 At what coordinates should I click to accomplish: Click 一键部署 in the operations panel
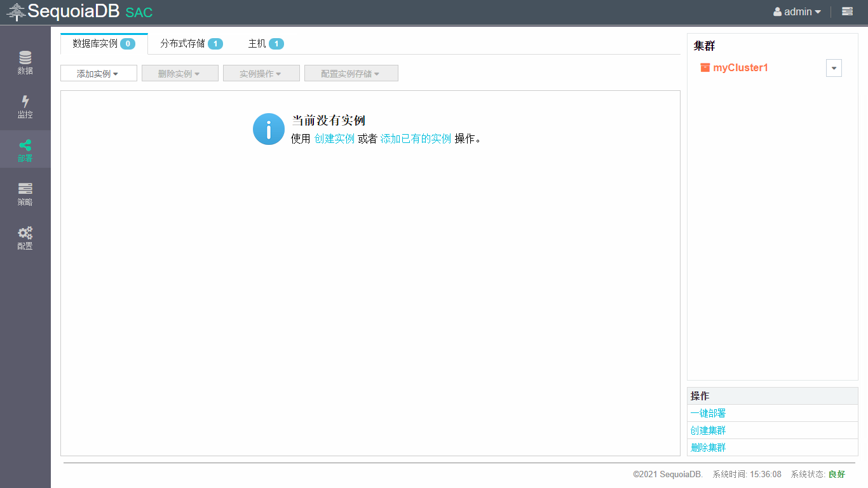[x=708, y=414]
